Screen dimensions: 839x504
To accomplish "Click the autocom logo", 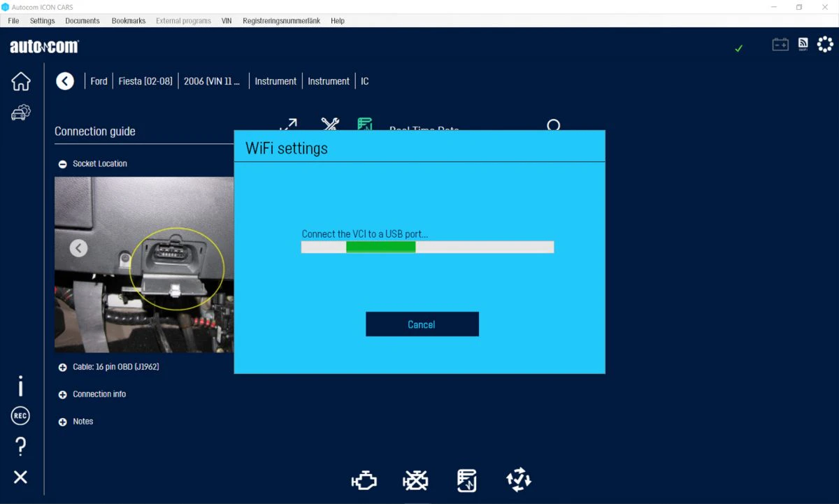I will tap(44, 47).
